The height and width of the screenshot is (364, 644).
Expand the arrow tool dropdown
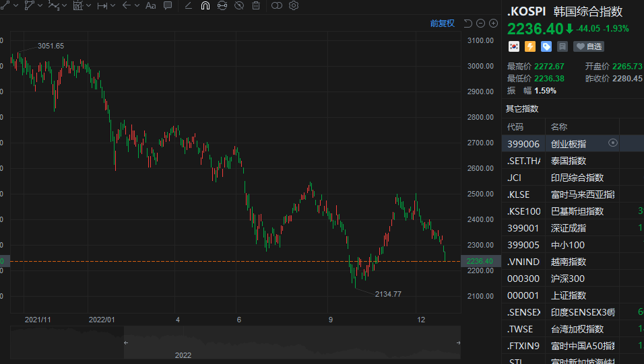(x=137, y=5)
